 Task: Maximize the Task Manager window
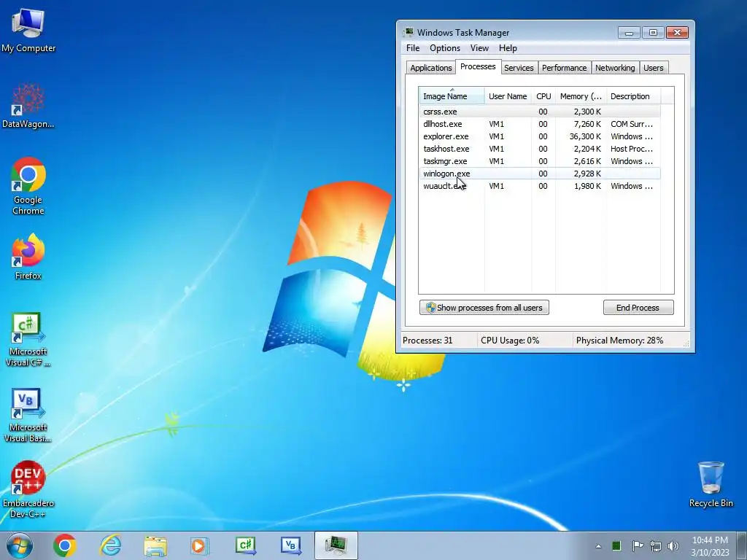click(x=653, y=32)
